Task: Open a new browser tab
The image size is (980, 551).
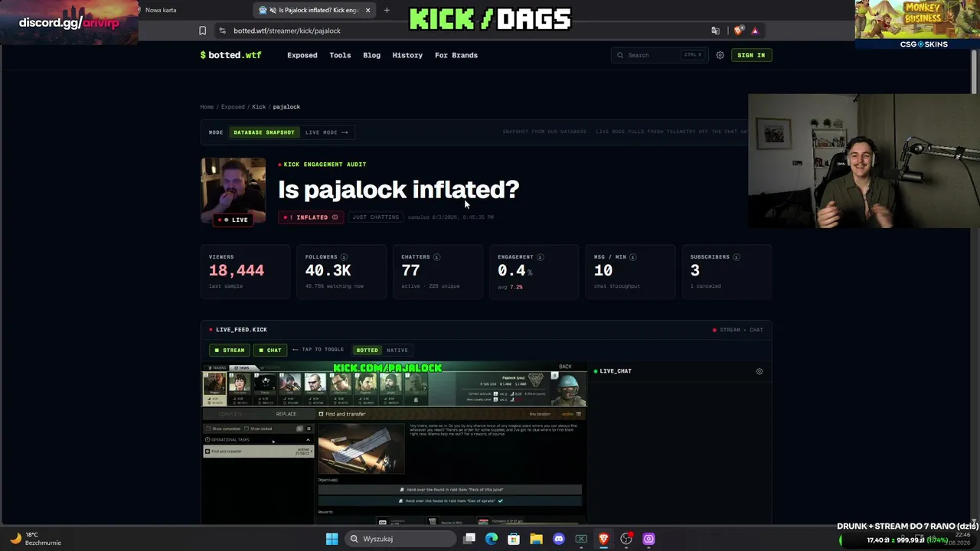Action: [x=387, y=10]
